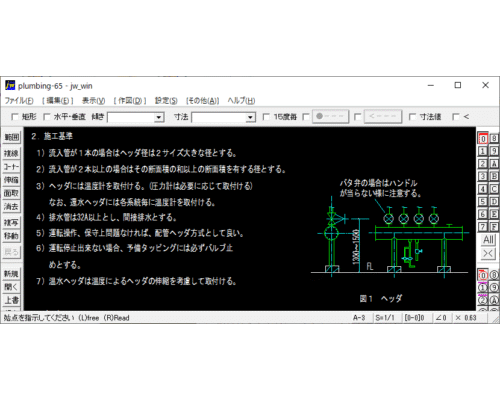
Task: Click the <--- arrow button
Action: pos(383,117)
